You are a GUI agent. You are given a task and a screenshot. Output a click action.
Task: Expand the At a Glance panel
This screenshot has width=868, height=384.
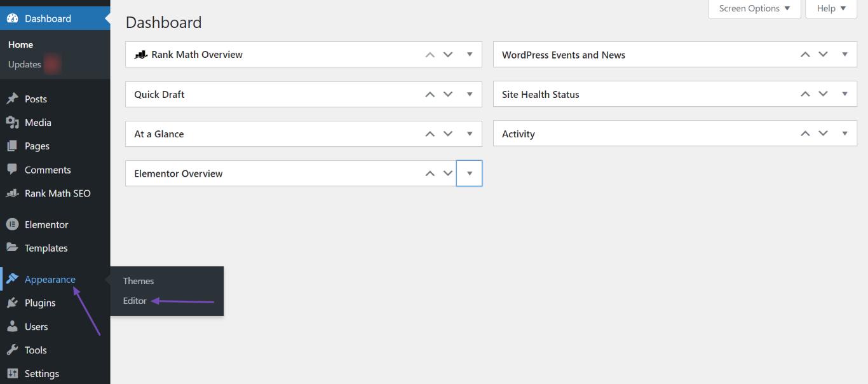[470, 134]
